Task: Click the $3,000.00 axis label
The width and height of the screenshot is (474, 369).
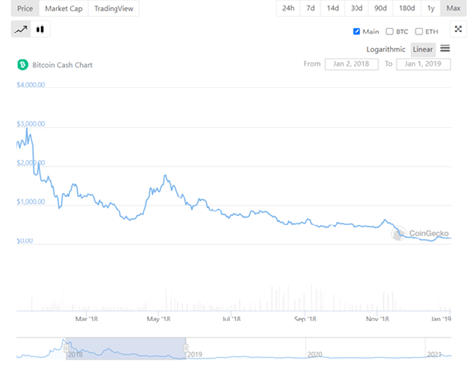Action: coord(31,124)
